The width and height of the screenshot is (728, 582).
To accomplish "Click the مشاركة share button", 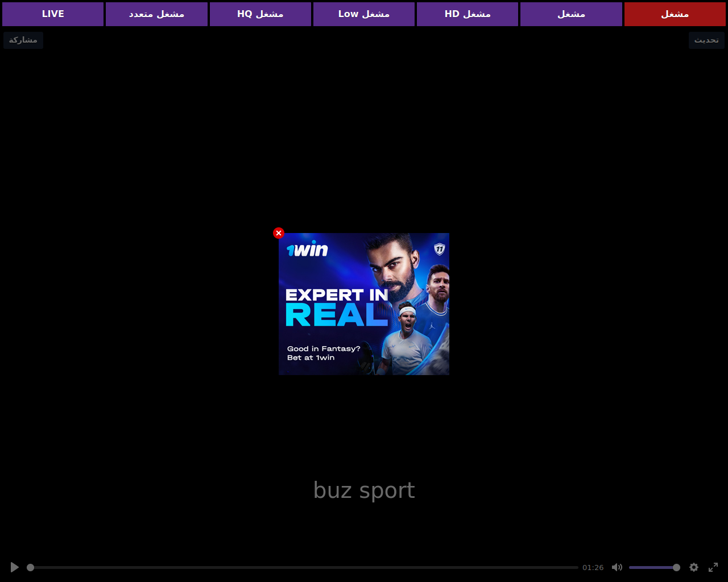I will click(23, 40).
